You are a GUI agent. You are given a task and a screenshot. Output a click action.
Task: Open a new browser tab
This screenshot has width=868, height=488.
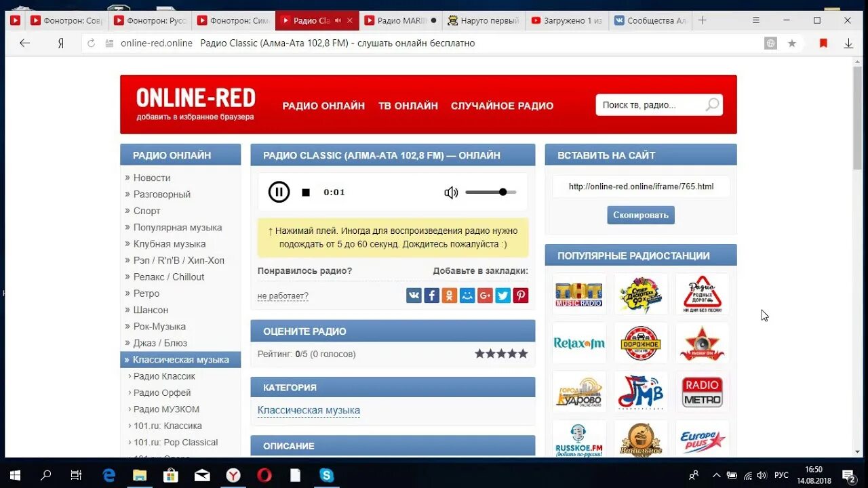point(702,20)
